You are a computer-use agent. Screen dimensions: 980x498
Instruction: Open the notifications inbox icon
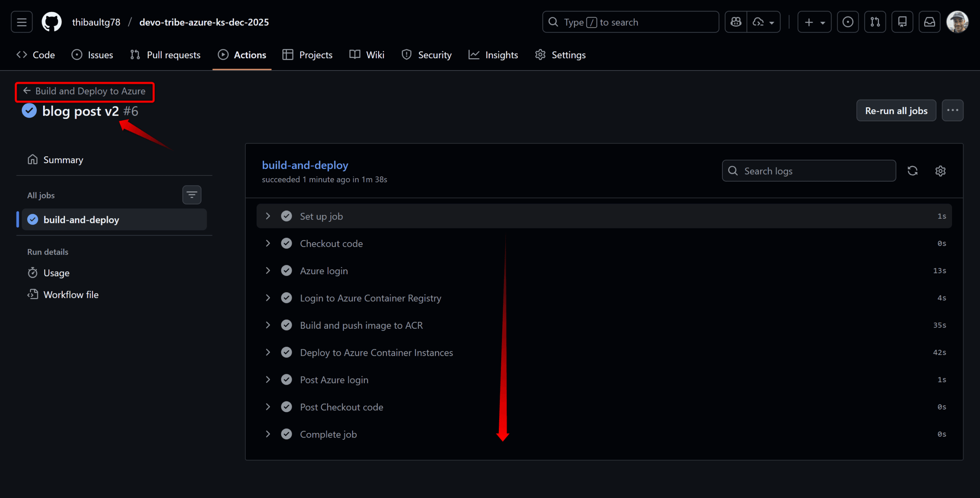[x=929, y=22]
